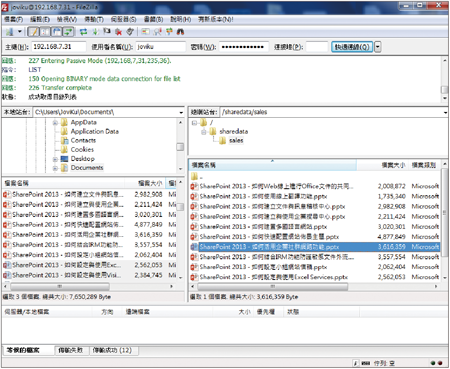The height and width of the screenshot is (369, 450).
Task: Expand the Documents folder node
Action: [55, 168]
